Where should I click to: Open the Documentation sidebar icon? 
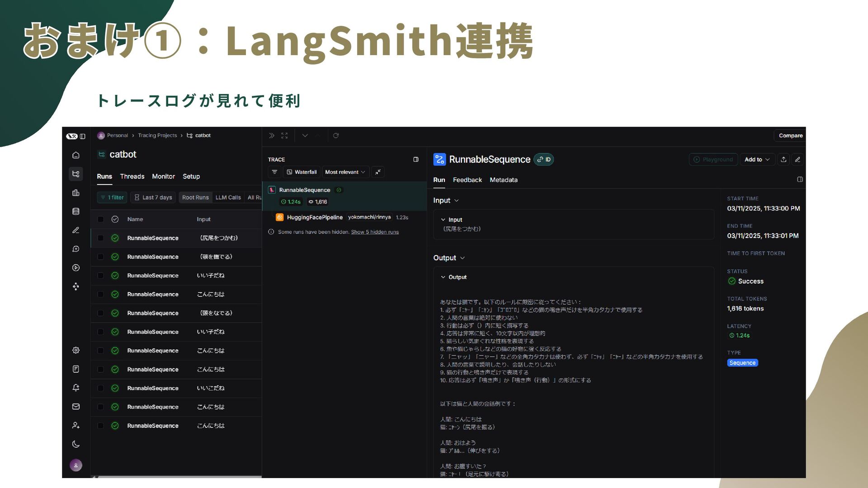(x=76, y=369)
